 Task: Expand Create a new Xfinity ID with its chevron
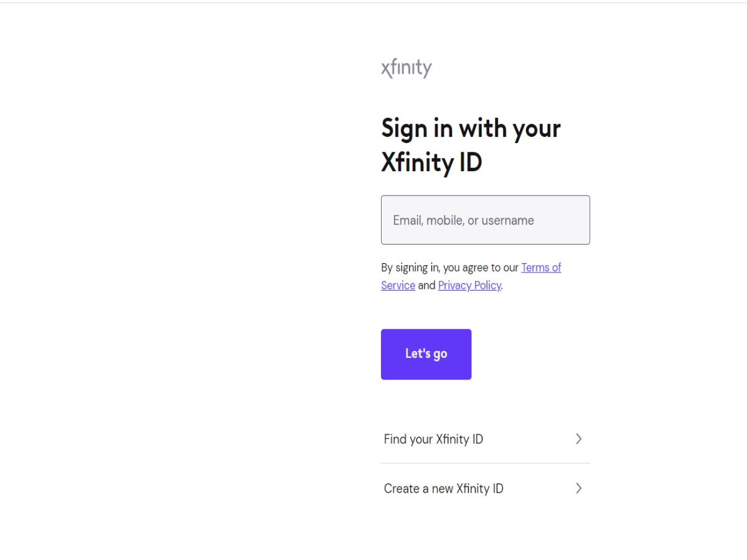pos(578,488)
